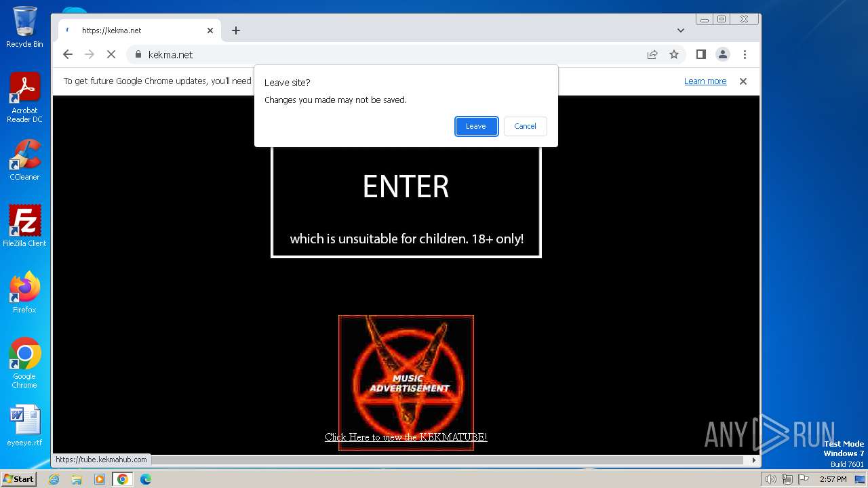The image size is (868, 488).
Task: Open eyeeye.rtf document on desktop
Action: 24,426
